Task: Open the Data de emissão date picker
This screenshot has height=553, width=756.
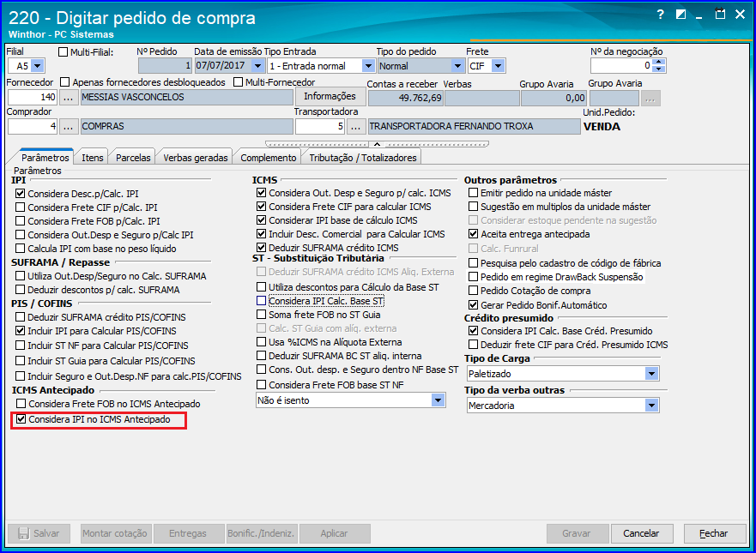Action: [257, 65]
